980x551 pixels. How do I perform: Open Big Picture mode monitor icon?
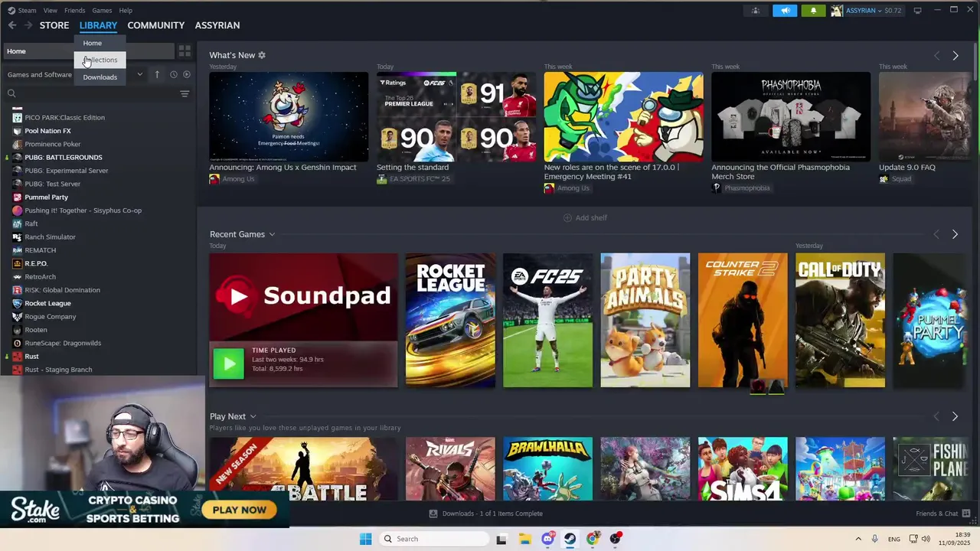coord(917,11)
